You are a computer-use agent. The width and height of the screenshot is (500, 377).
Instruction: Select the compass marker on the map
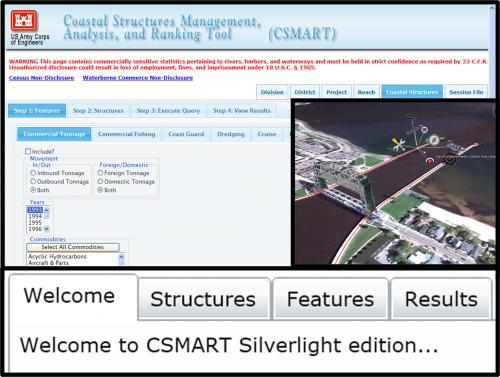tap(434, 140)
